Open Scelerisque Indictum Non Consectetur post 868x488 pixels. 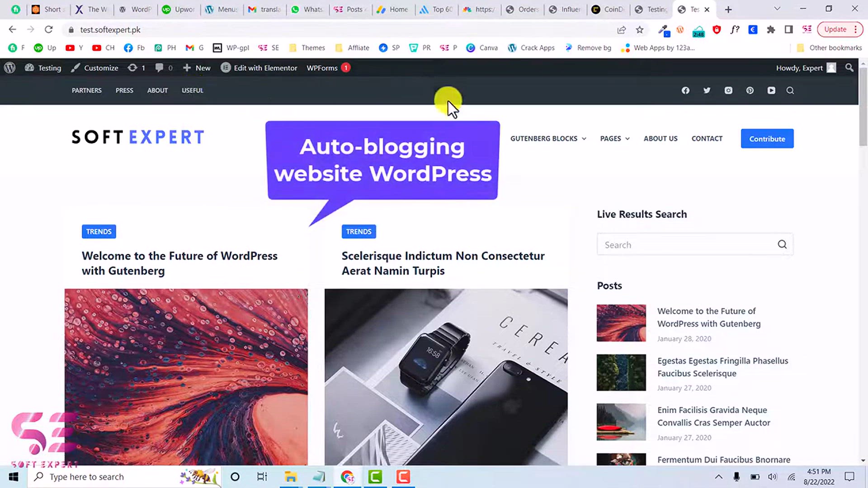click(x=443, y=263)
